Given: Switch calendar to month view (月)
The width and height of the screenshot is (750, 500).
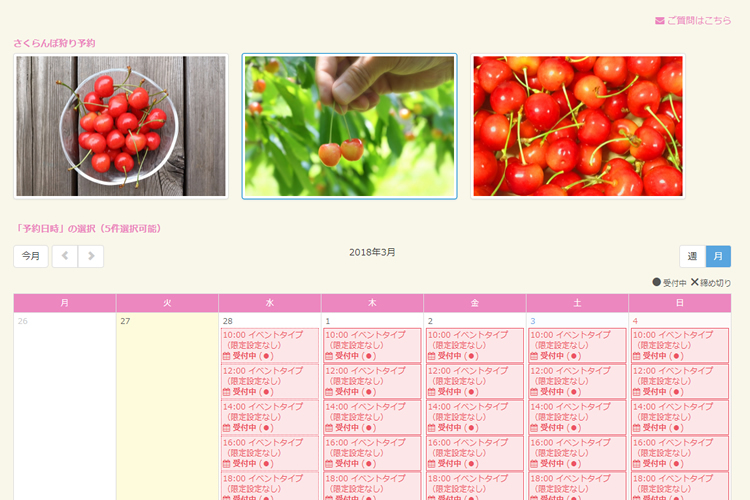Looking at the screenshot, I should pyautogui.click(x=718, y=256).
